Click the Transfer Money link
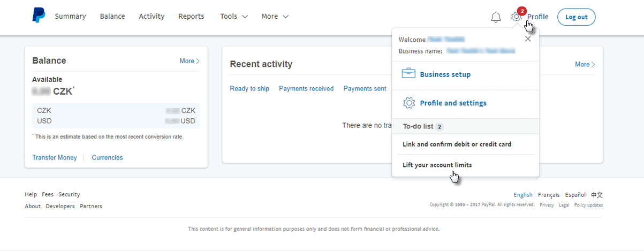 point(55,157)
